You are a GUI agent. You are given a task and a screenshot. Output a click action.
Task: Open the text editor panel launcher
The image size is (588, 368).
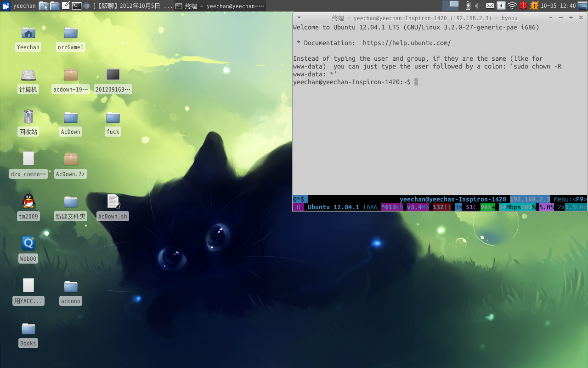[x=66, y=6]
